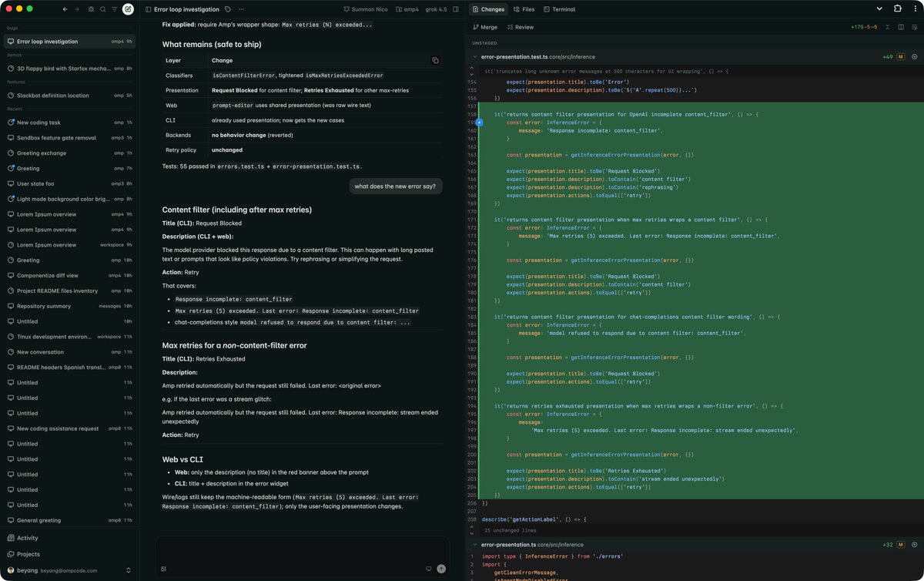Toggle left sidebar panel icon beside thread title
The height and width of the screenshot is (581, 924).
click(147, 9)
